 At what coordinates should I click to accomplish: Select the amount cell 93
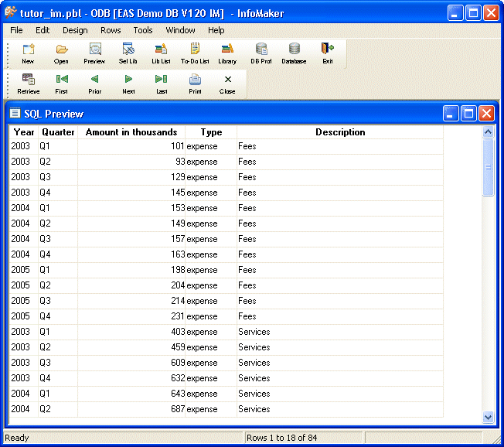point(131,162)
